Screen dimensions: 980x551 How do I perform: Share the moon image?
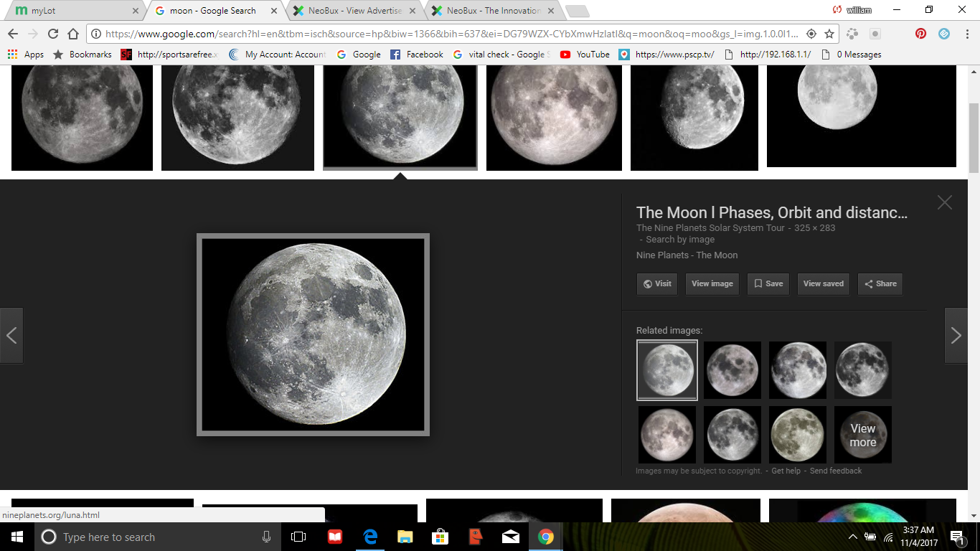point(880,283)
